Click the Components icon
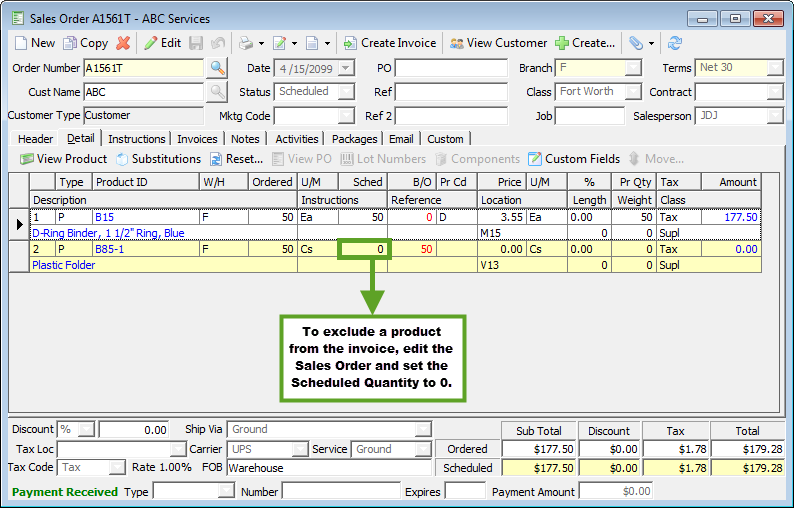 click(441, 159)
